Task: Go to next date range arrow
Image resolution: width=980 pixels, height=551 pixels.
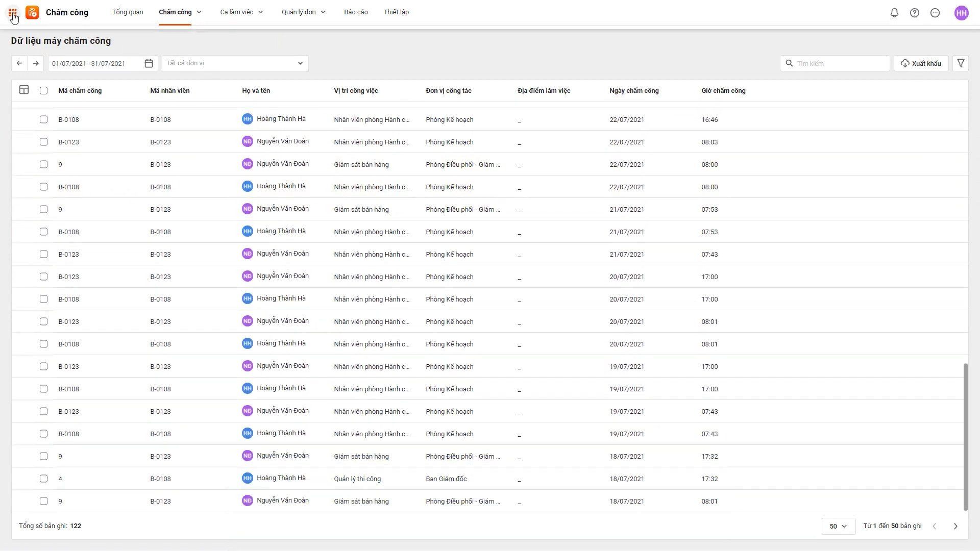Action: pos(36,63)
